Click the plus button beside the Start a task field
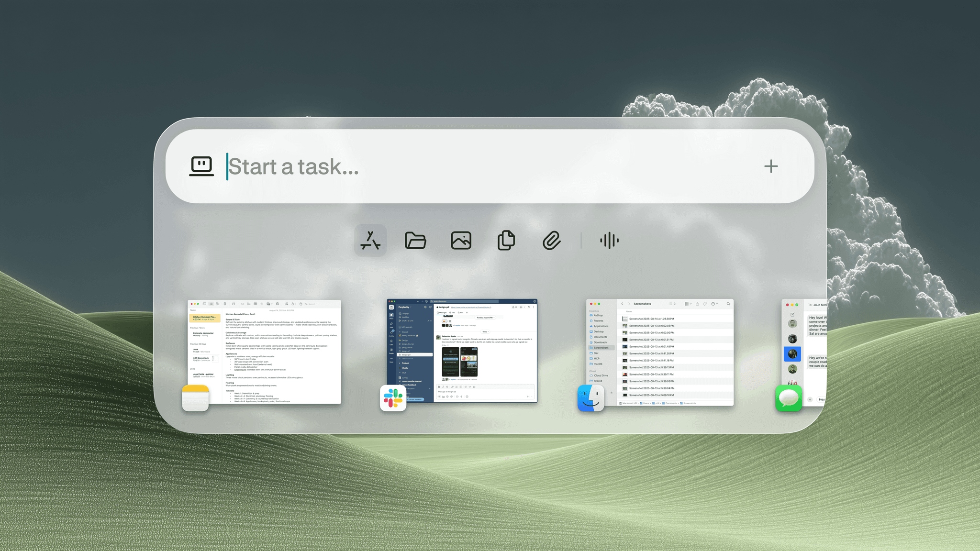This screenshot has height=551, width=980. click(771, 166)
